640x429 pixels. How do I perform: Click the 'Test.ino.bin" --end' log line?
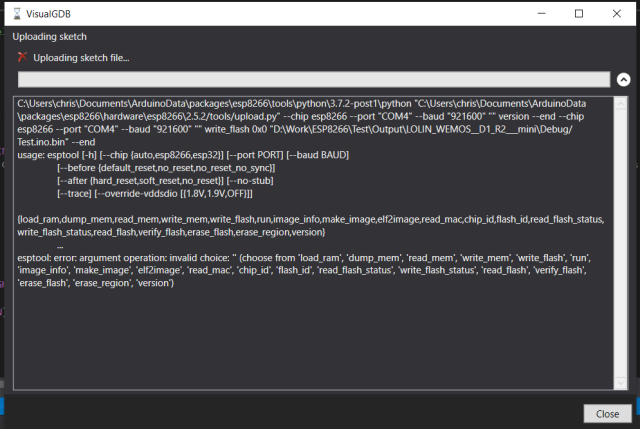pyautogui.click(x=56, y=142)
